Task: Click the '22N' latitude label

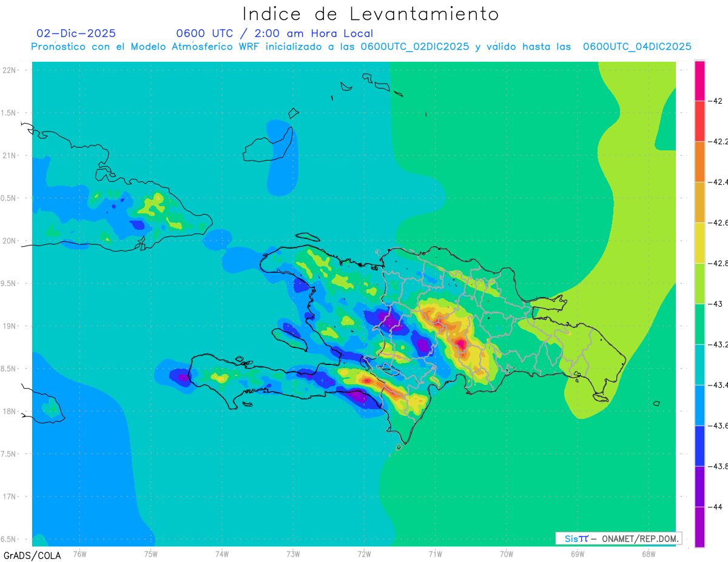Action: pyautogui.click(x=9, y=70)
